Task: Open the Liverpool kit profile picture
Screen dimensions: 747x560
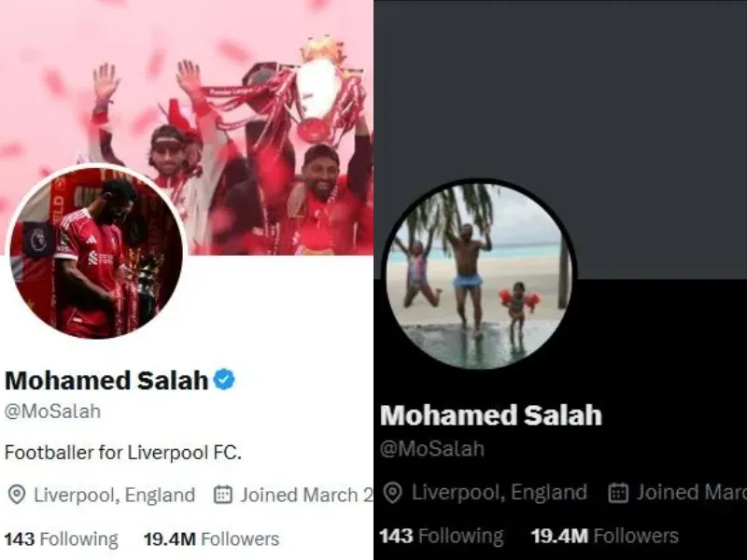Action: pos(96,252)
